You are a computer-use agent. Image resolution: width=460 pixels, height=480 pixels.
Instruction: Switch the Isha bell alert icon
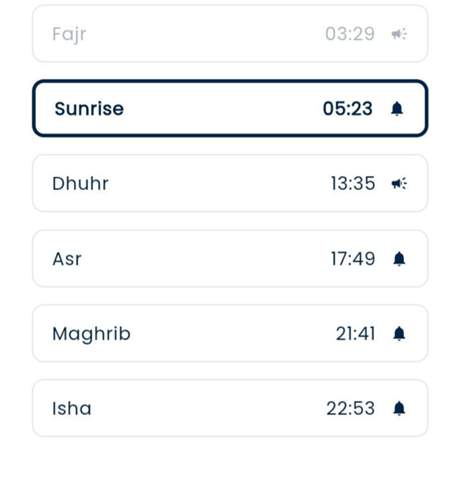point(399,409)
